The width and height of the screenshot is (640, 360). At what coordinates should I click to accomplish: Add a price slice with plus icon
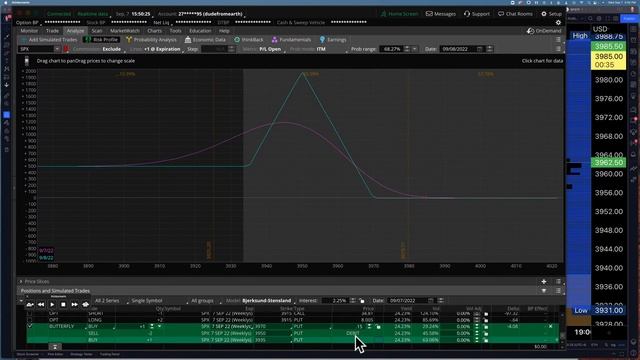544,281
